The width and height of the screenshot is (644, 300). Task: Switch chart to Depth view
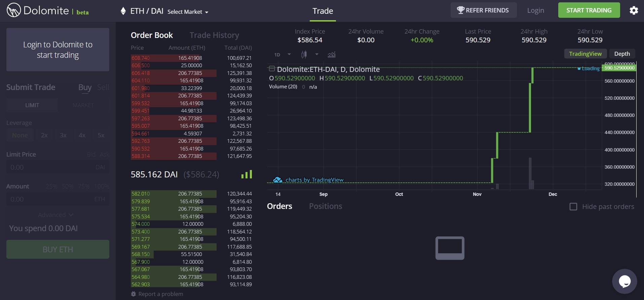tap(622, 54)
